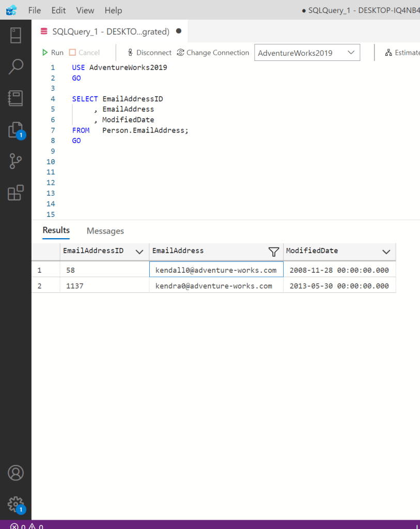
Task: Open the View menu
Action: [85, 10]
